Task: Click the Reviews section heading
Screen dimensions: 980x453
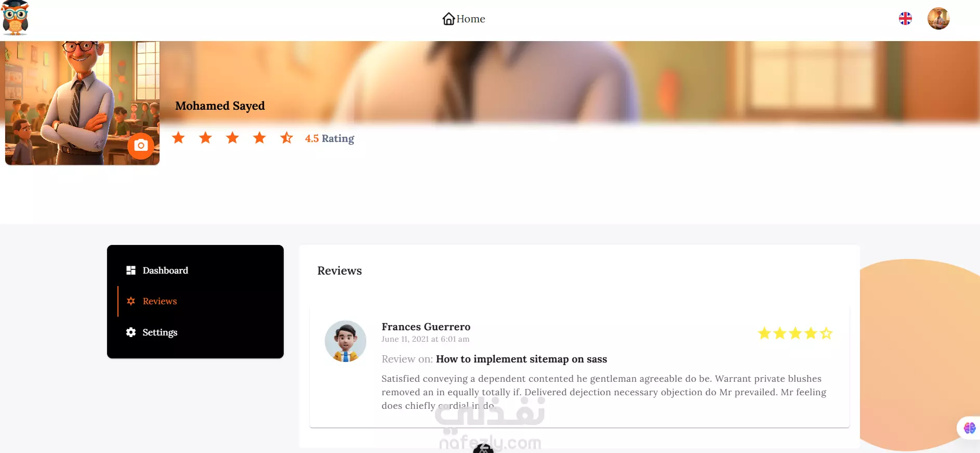Action: point(339,270)
